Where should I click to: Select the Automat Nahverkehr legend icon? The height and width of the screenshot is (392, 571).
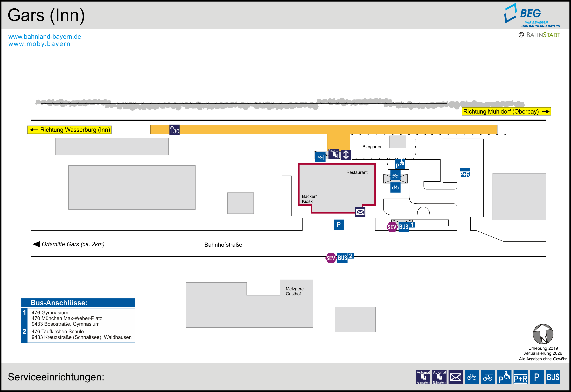[439, 377]
